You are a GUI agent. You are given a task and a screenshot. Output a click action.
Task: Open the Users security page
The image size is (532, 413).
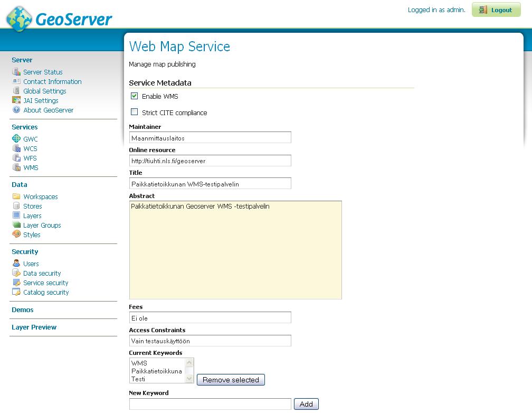pyautogui.click(x=31, y=264)
